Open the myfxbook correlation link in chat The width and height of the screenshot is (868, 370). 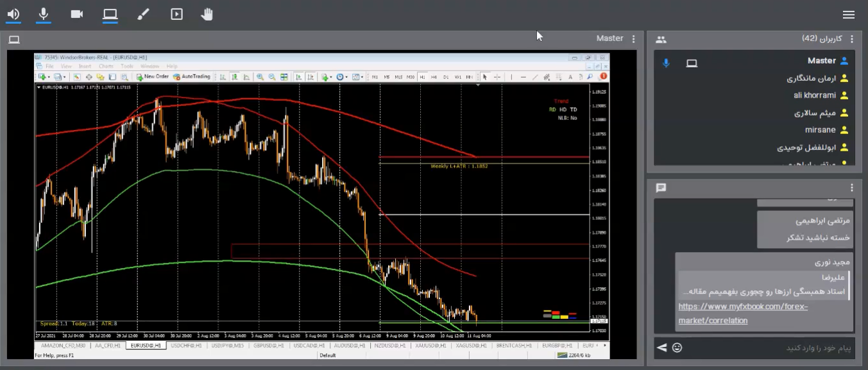click(743, 314)
